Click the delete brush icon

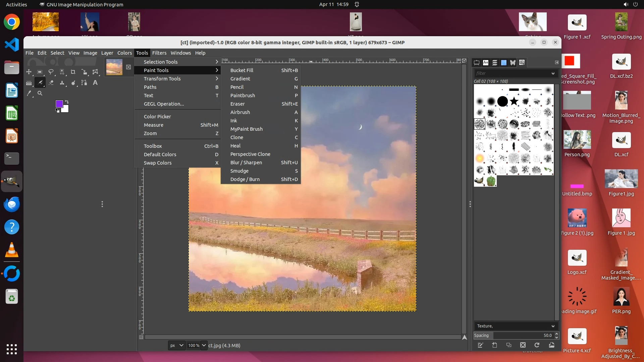(523, 345)
